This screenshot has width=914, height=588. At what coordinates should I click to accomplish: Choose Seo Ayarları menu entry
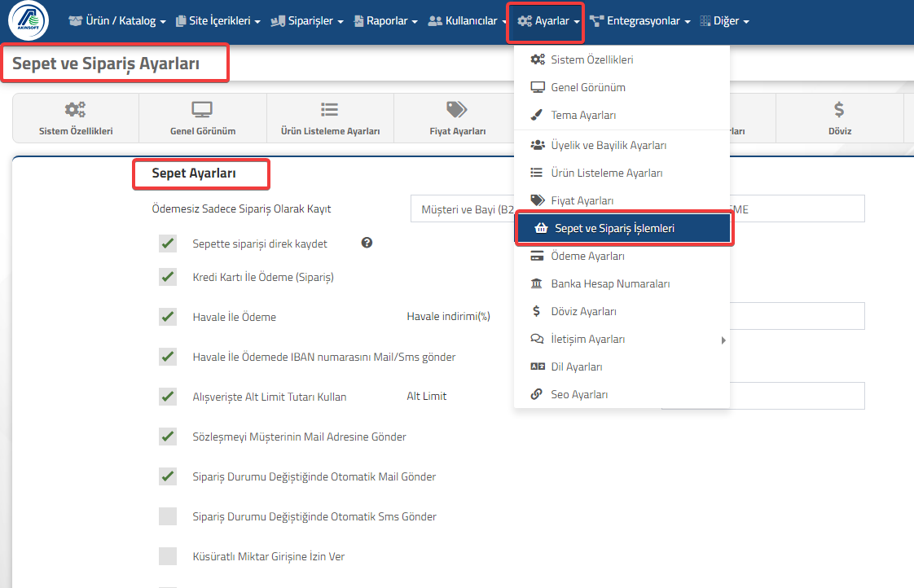tap(622, 394)
